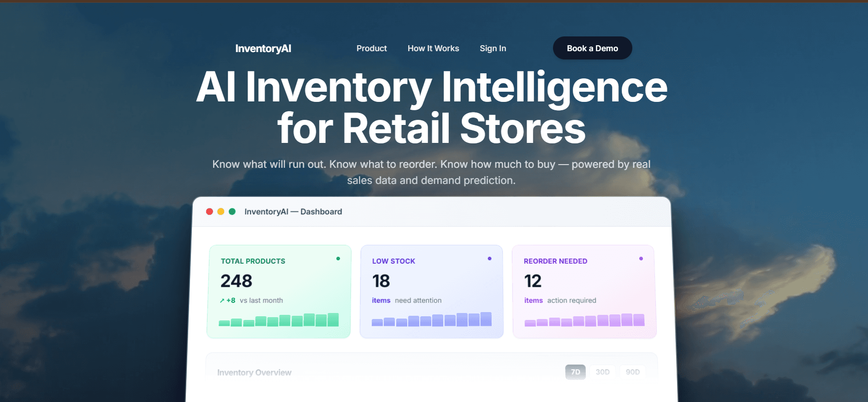Select the 7D time range tab
Screen dimensions: 868x402
tap(576, 372)
